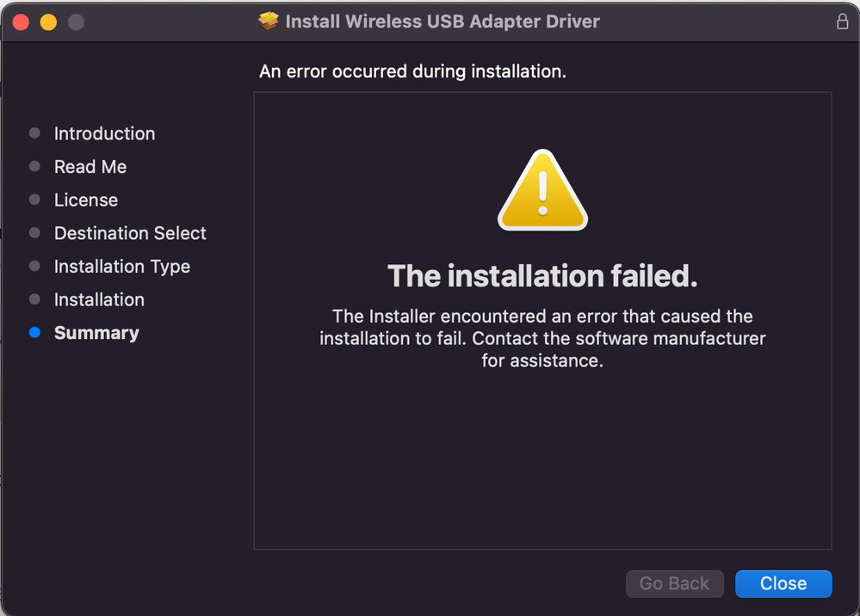Click the gray bullet beside License

point(34,200)
